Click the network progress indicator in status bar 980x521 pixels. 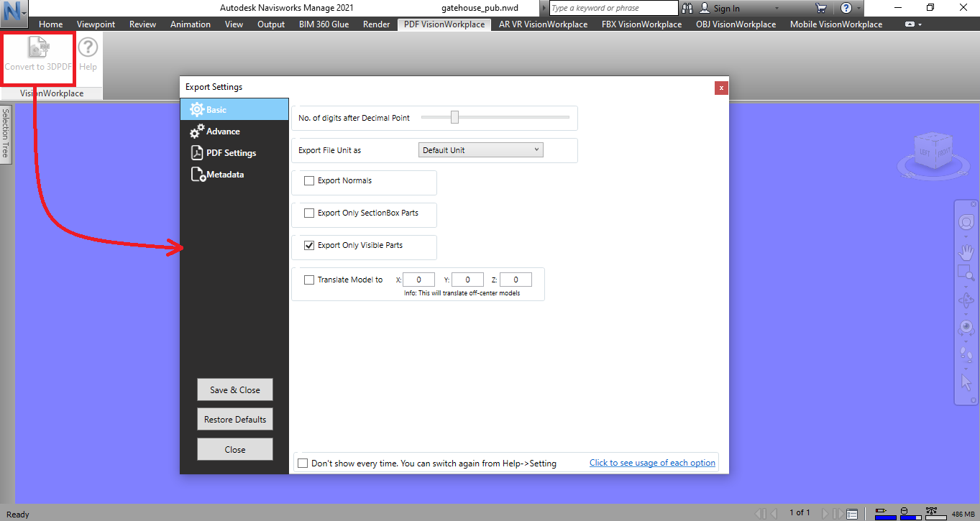coord(935,513)
